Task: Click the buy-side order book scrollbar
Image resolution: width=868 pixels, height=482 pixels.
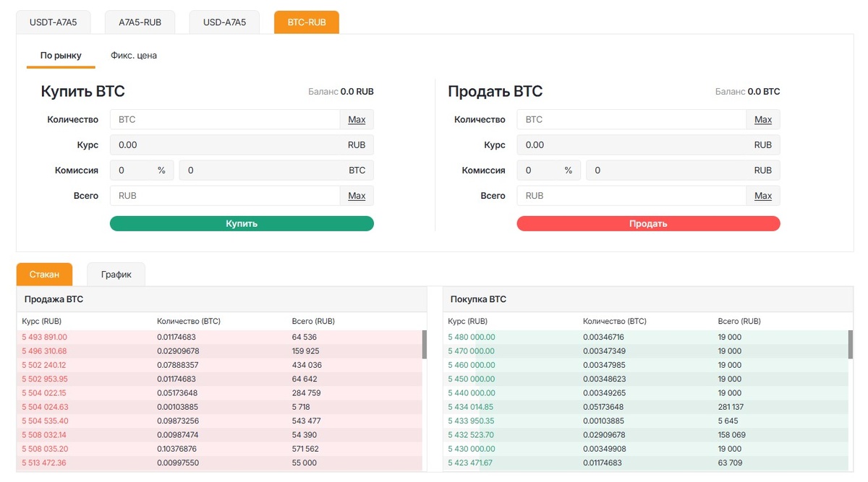Action: (851, 345)
